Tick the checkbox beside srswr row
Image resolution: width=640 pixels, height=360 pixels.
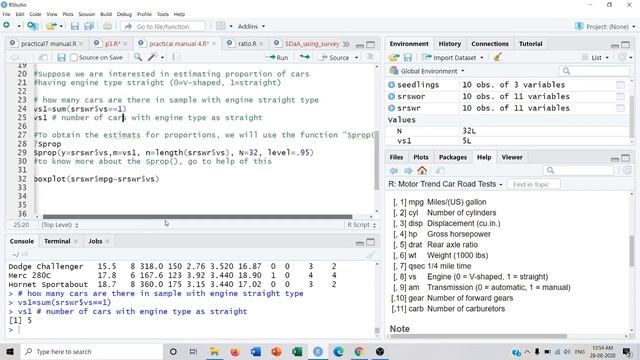pos(620,108)
